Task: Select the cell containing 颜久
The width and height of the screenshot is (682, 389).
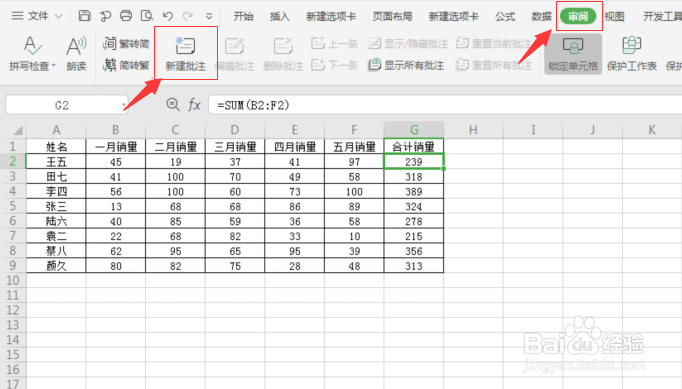Action: pos(56,266)
